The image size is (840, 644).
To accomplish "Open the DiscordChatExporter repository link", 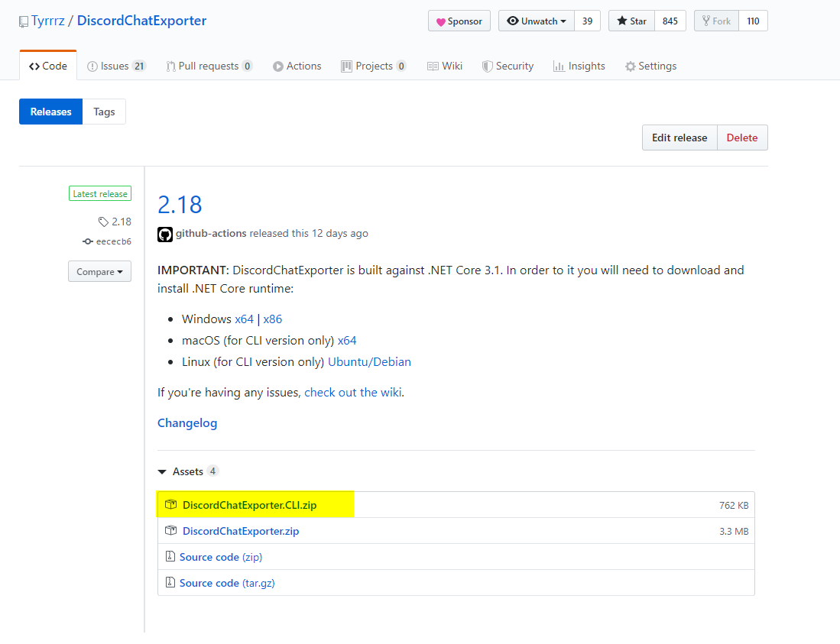I will pos(141,21).
